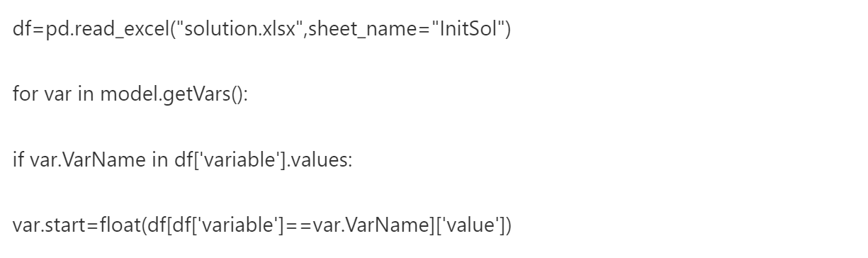The width and height of the screenshot is (868, 258).
Task: Click the word "df=pd.read_excel" at line start
Action: [x=90, y=33]
